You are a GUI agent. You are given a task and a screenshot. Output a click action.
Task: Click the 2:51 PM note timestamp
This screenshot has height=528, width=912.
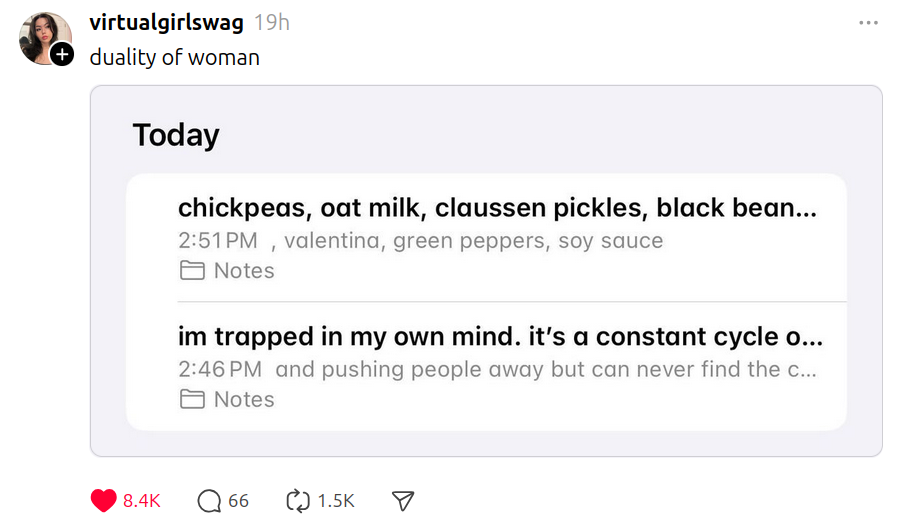(x=218, y=241)
